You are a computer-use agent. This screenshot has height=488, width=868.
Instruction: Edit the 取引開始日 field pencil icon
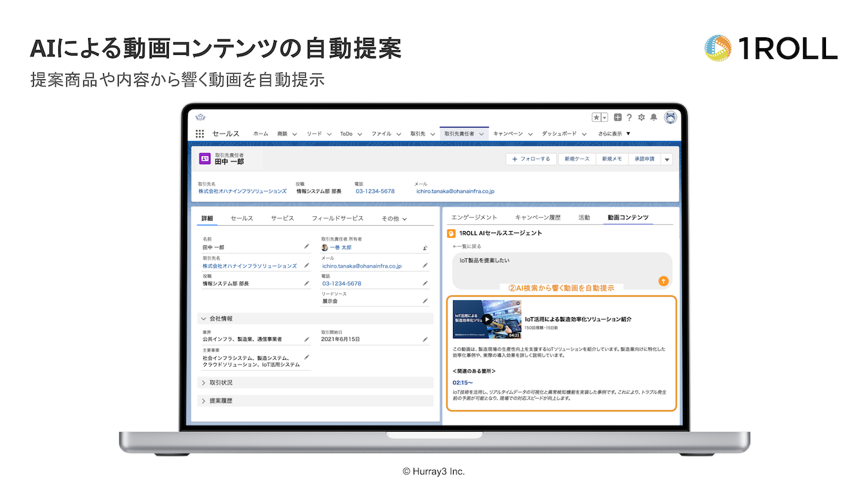pyautogui.click(x=425, y=339)
